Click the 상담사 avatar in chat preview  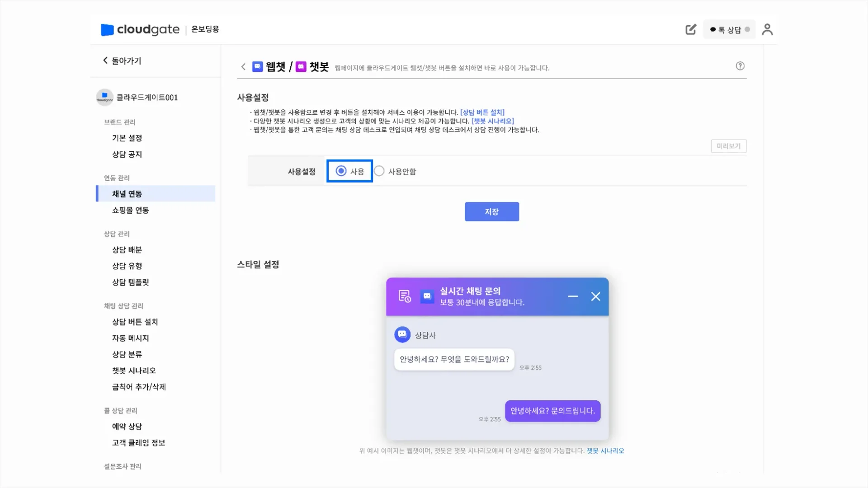[402, 335]
